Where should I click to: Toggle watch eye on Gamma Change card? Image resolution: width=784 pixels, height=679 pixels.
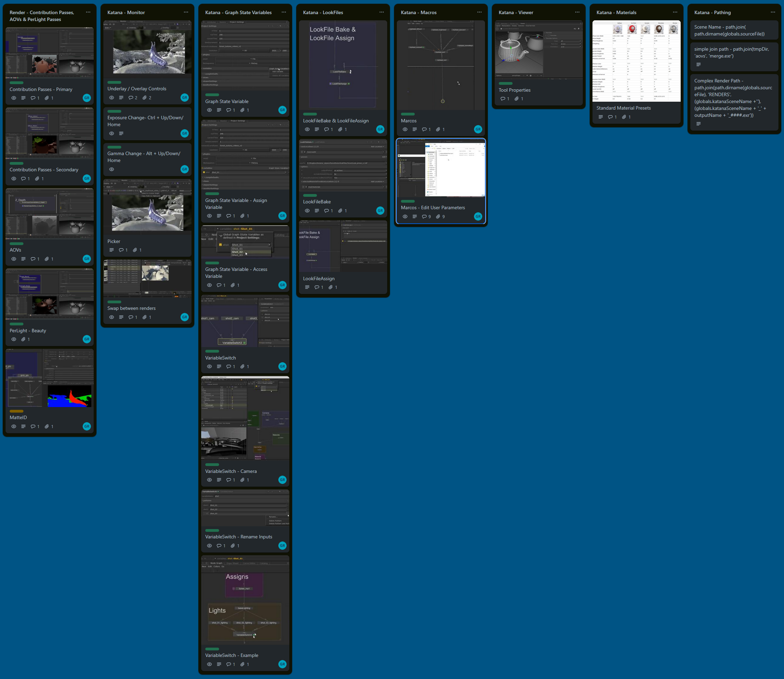(x=111, y=169)
